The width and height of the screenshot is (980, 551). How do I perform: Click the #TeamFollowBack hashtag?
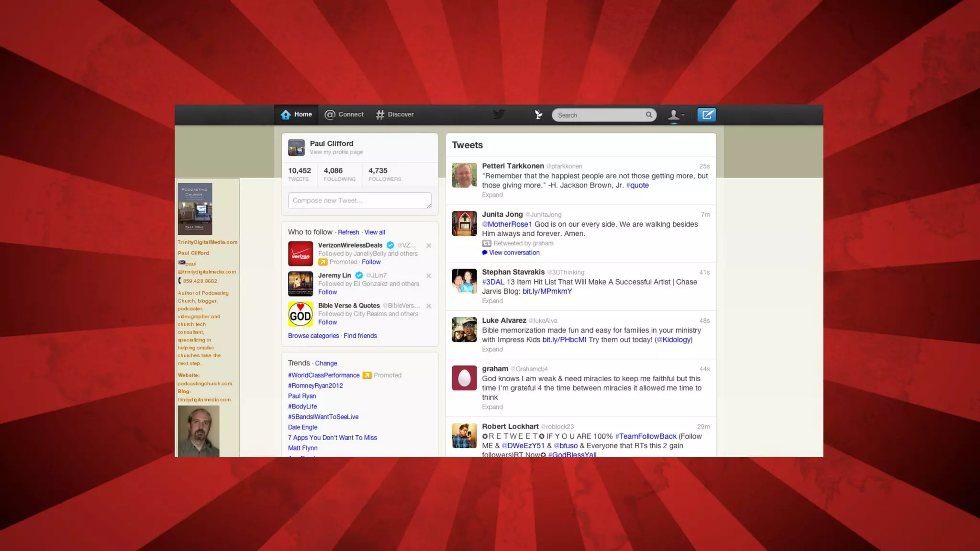tap(646, 437)
